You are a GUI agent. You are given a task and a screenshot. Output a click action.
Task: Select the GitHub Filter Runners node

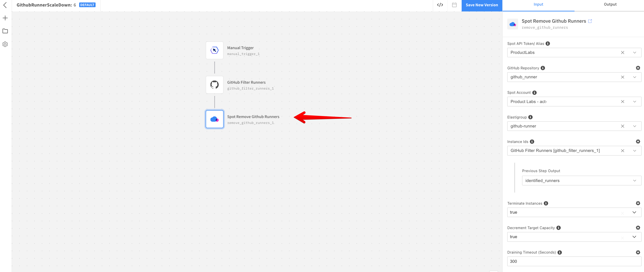pyautogui.click(x=215, y=85)
